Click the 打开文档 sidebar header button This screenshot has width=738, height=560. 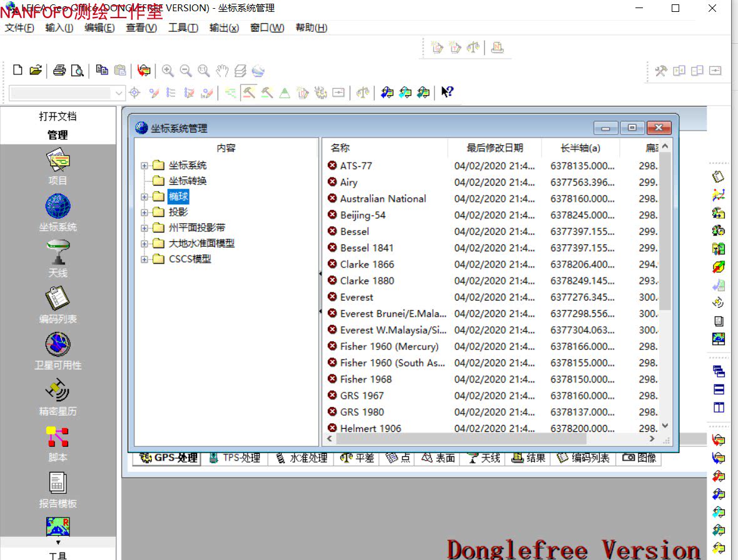click(58, 116)
